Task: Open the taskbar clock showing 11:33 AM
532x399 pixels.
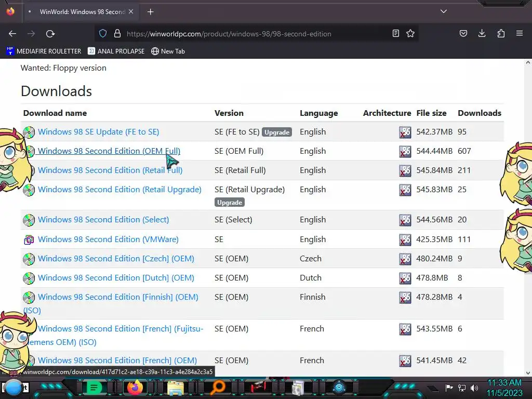Action: click(504, 388)
